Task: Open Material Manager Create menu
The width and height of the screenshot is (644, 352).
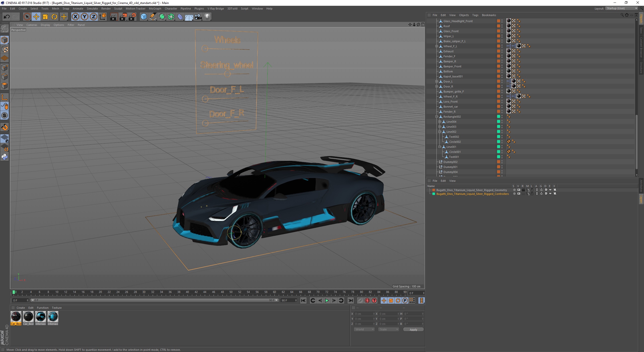Action: pos(21,308)
